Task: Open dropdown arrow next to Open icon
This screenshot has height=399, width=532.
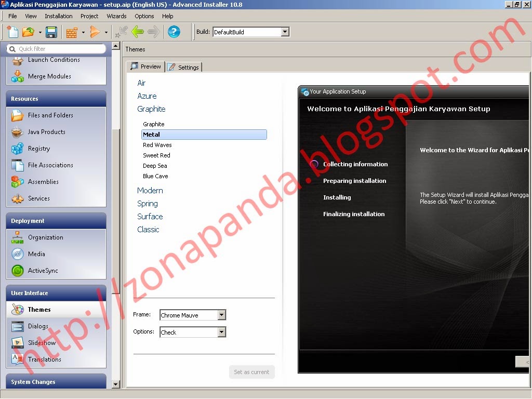Action: tap(40, 33)
